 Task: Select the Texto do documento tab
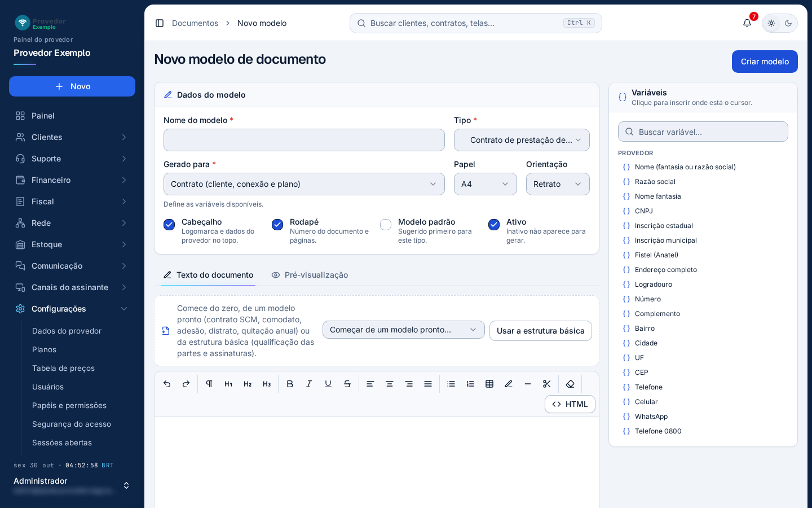(x=208, y=275)
